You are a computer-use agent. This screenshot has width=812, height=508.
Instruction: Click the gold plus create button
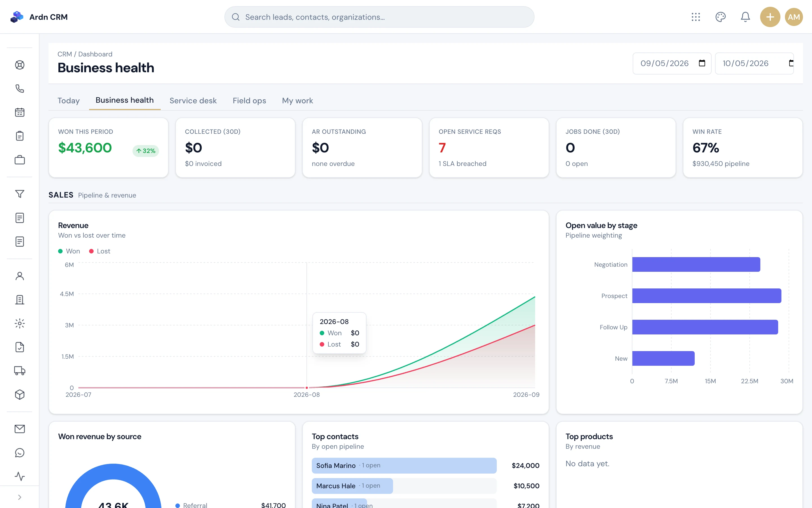click(x=770, y=17)
